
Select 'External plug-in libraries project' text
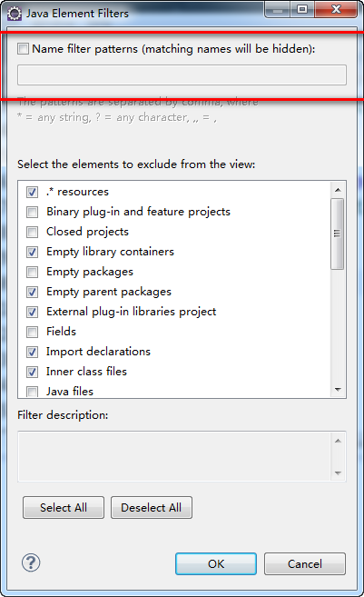pyautogui.click(x=132, y=312)
